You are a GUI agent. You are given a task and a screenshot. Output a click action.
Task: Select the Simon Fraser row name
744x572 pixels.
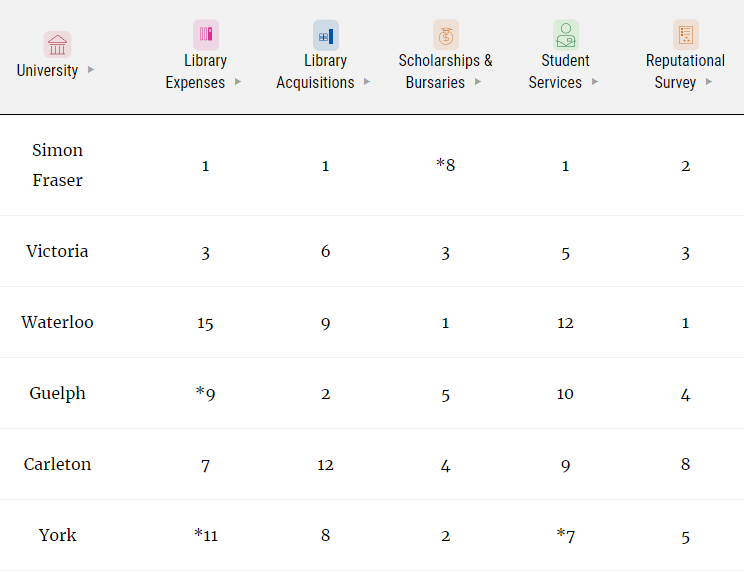click(57, 165)
